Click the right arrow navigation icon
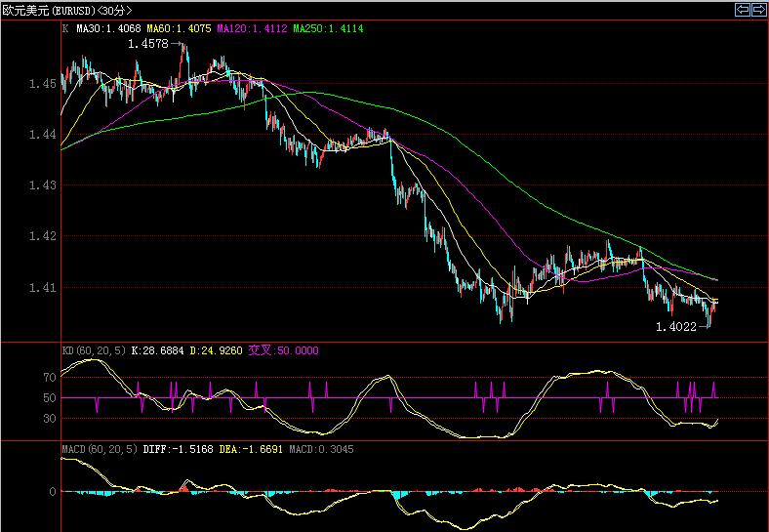 click(x=757, y=10)
